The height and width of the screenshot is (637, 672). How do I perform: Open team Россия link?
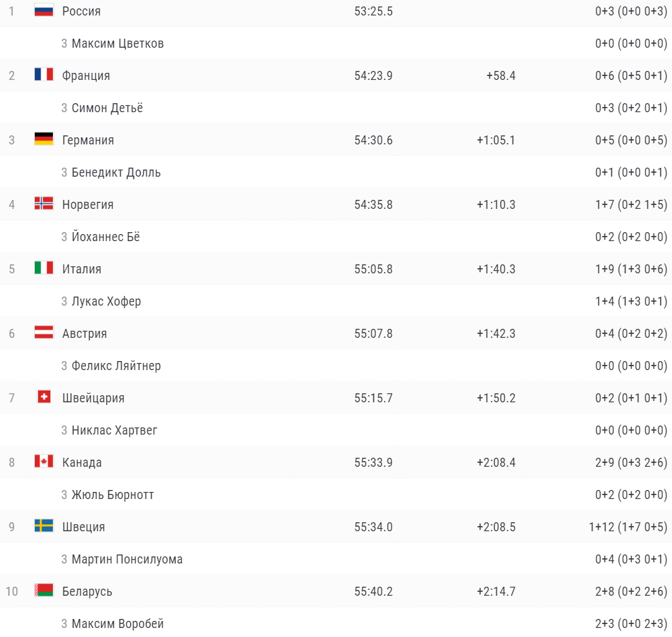coord(81,11)
